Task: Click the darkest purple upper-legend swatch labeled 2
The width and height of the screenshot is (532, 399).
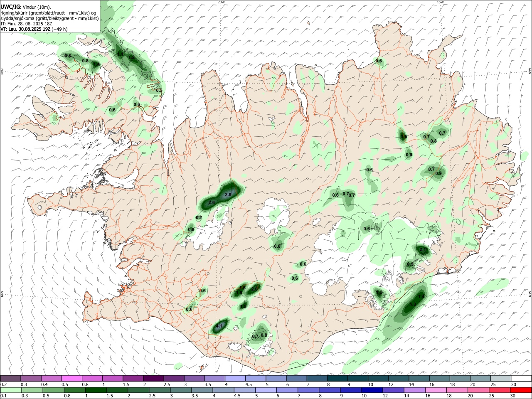Action: click(x=153, y=378)
